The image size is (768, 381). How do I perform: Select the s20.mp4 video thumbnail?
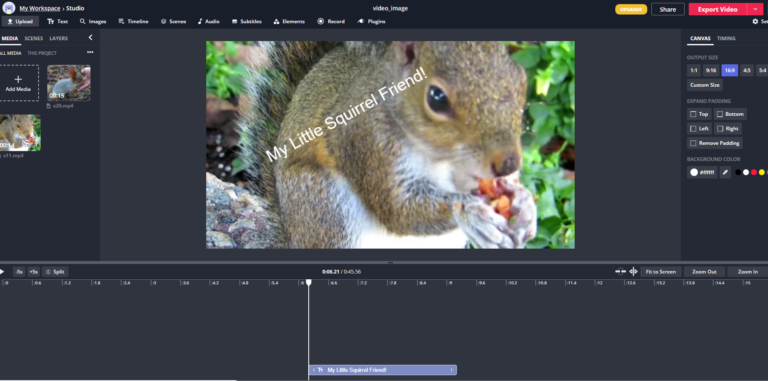[x=69, y=83]
